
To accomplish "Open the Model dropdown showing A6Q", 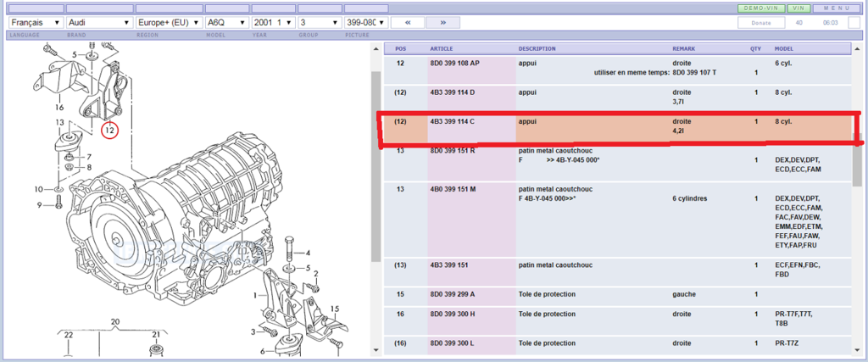I will (x=226, y=22).
